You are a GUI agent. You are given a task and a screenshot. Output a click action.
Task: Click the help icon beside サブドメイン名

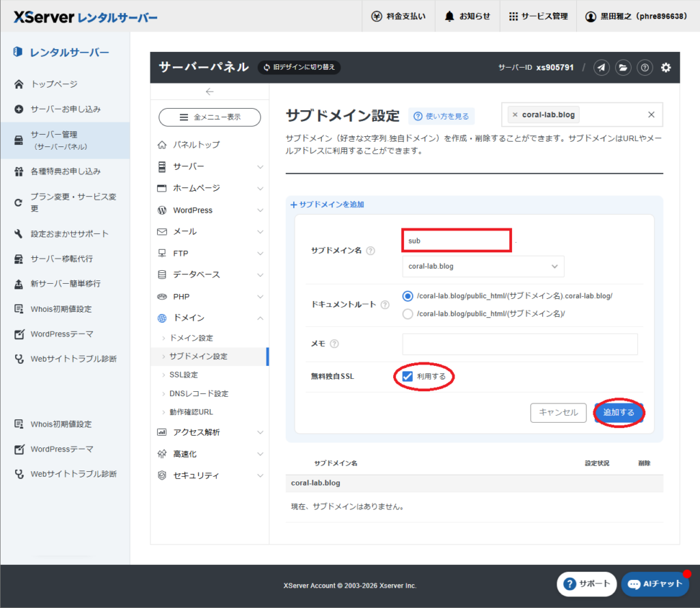tap(371, 251)
